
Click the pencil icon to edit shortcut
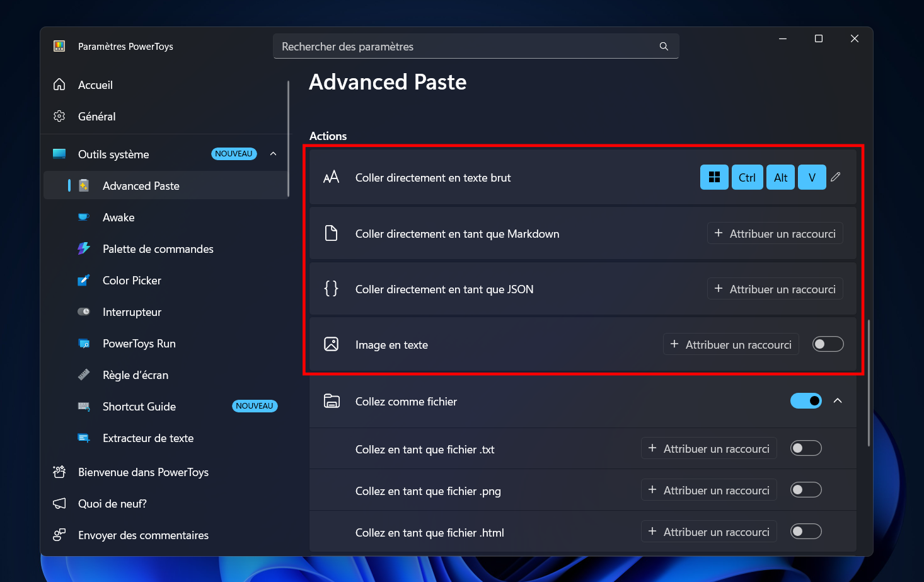coord(836,177)
